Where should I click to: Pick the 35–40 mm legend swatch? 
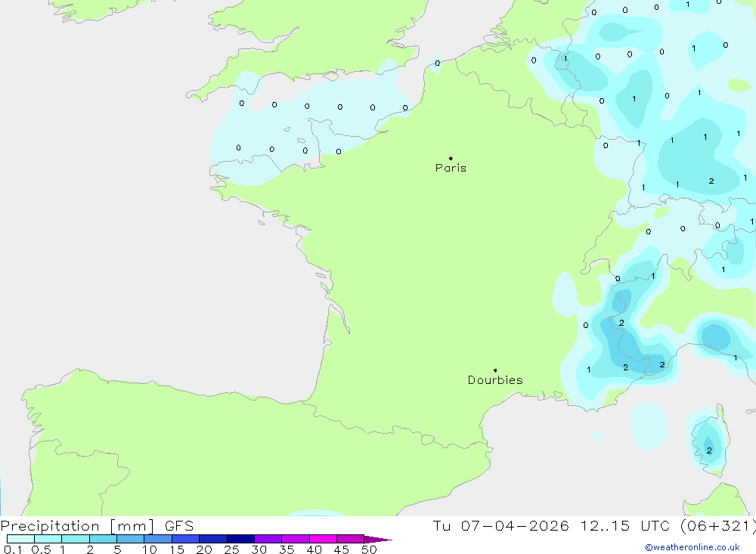point(296,539)
